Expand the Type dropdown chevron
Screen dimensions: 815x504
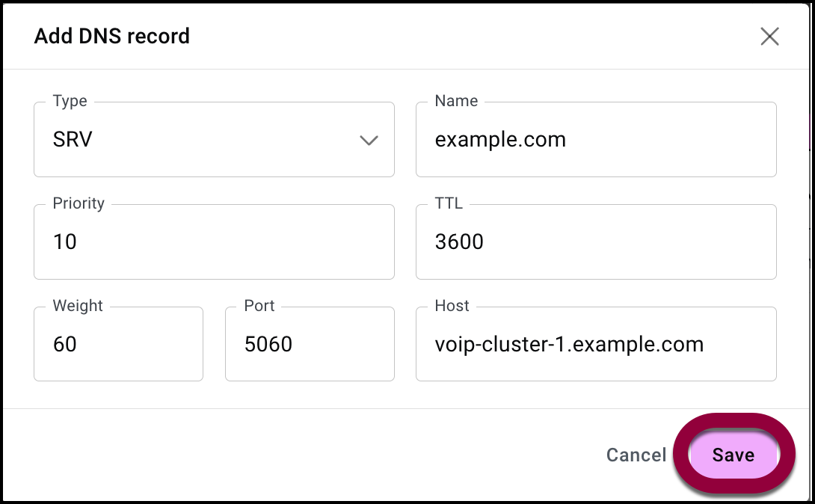pyautogui.click(x=369, y=140)
